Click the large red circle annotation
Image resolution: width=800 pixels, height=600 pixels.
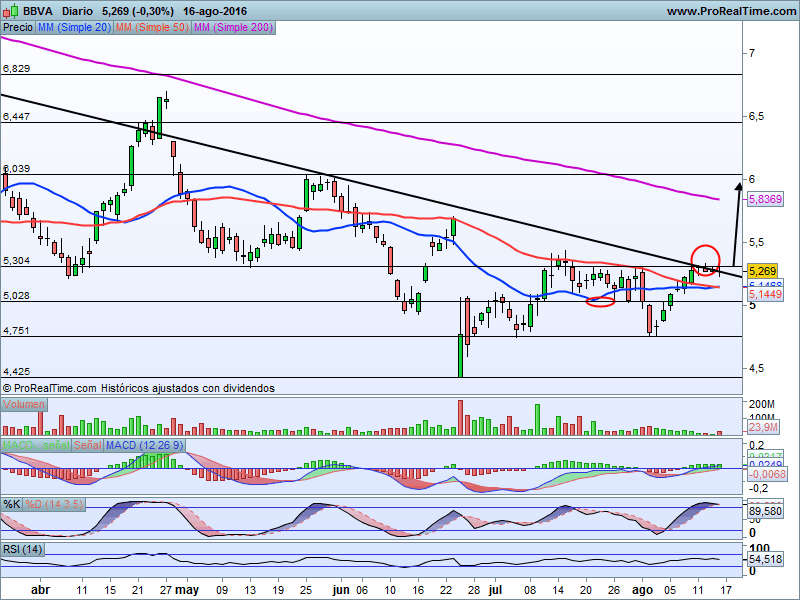(x=706, y=260)
